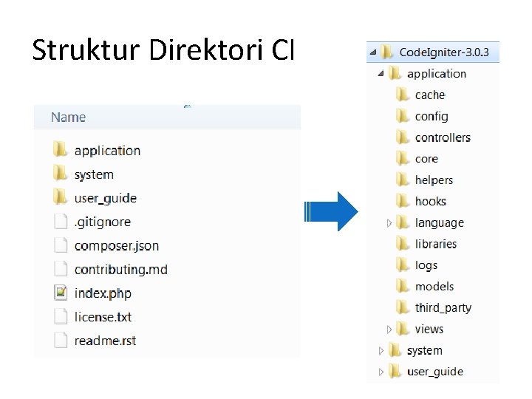This screenshot has width=532, height=399.
Task: Click the .gitignore file icon
Action: point(61,222)
